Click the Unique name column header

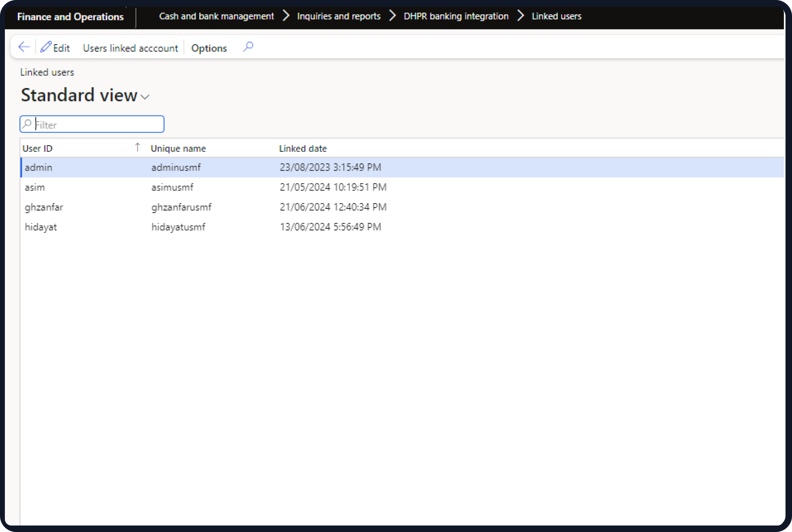pos(178,148)
